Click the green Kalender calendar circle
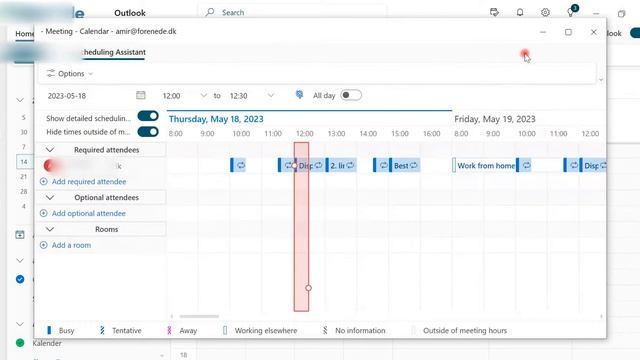Viewport: 640px width, 360px height. pyautogui.click(x=20, y=343)
